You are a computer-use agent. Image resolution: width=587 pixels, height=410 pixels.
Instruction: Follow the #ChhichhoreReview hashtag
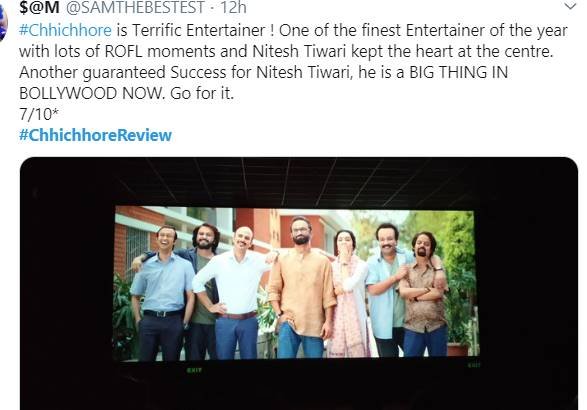click(x=95, y=135)
